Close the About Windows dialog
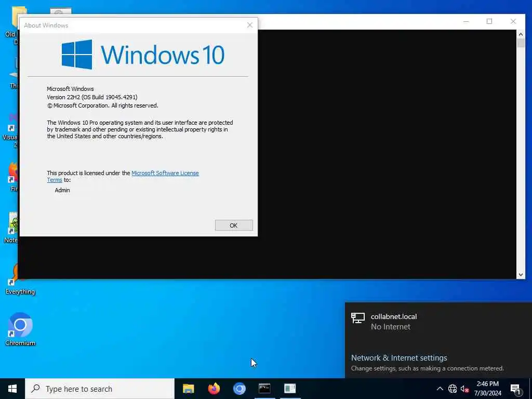This screenshot has width=532, height=399. click(x=250, y=25)
